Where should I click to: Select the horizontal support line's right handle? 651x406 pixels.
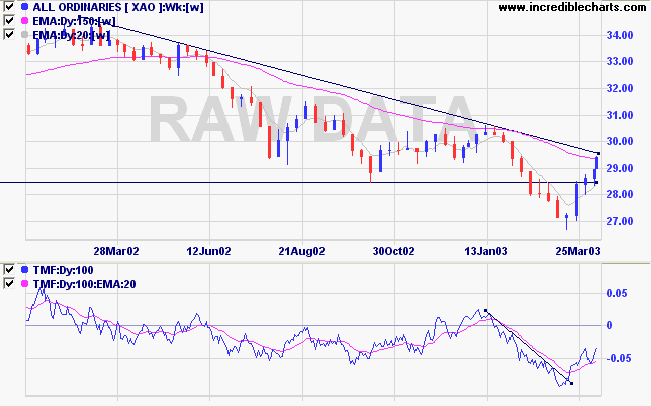point(597,182)
